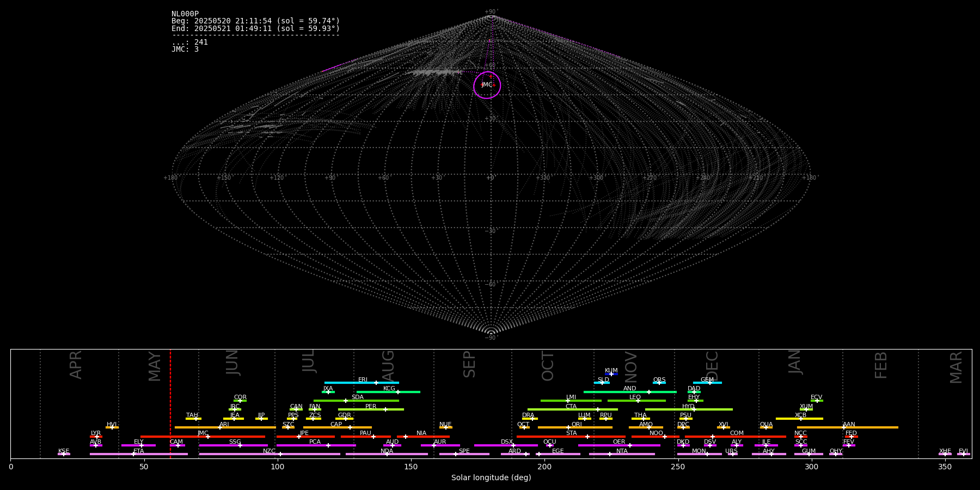Select the ORS shower bar

[659, 383]
